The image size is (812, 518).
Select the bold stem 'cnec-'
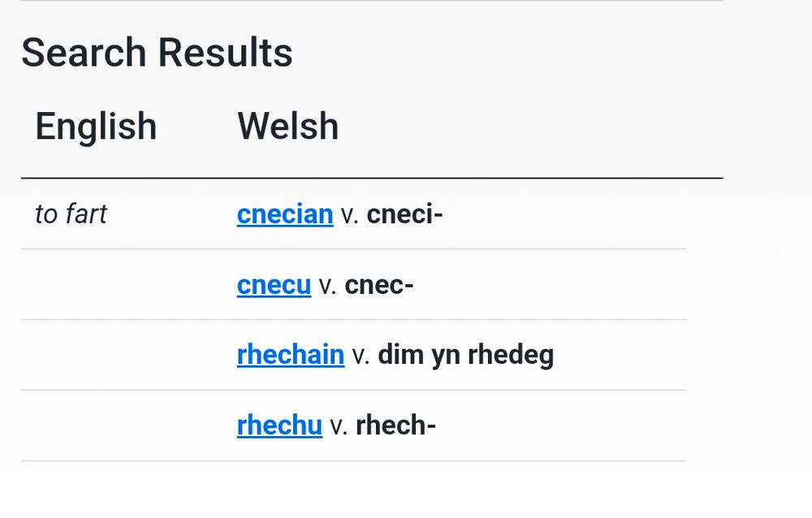(x=379, y=285)
